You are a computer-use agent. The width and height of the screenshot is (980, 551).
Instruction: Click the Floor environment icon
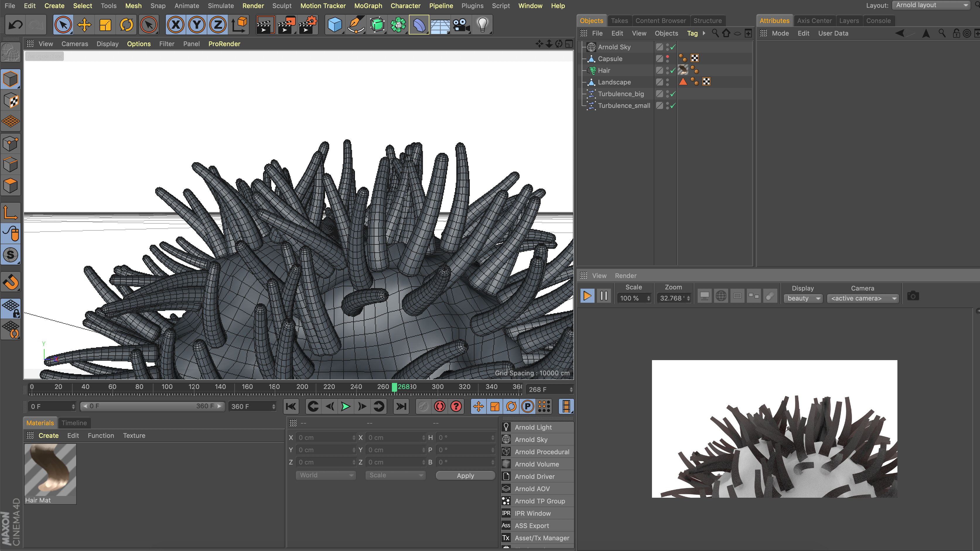click(440, 25)
